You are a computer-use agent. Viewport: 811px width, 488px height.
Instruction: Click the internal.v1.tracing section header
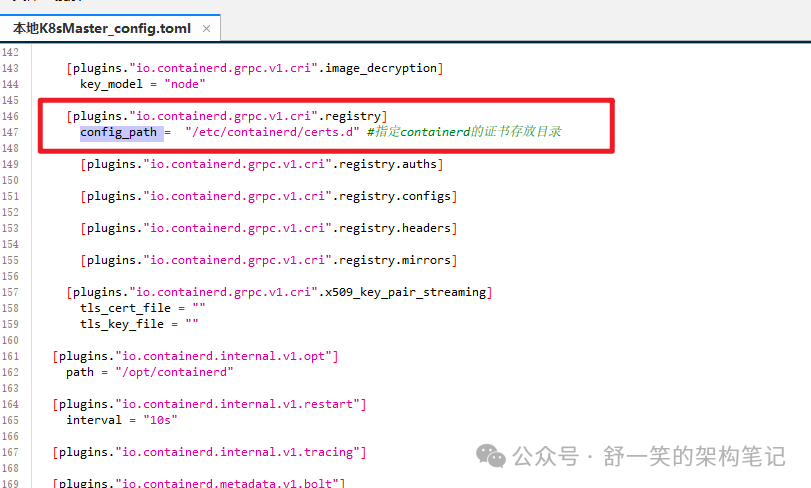209,452
